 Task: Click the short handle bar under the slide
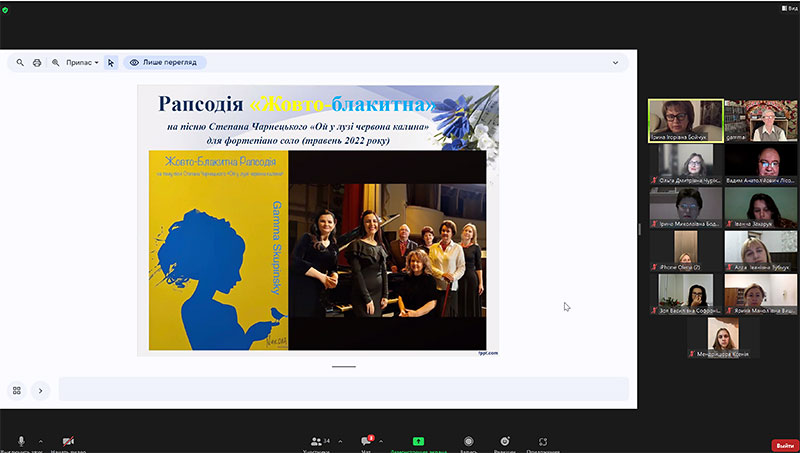(x=343, y=366)
